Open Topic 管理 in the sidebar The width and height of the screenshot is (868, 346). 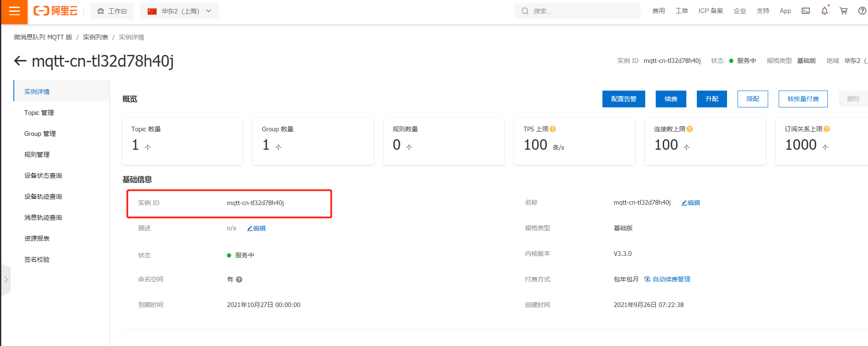(39, 113)
